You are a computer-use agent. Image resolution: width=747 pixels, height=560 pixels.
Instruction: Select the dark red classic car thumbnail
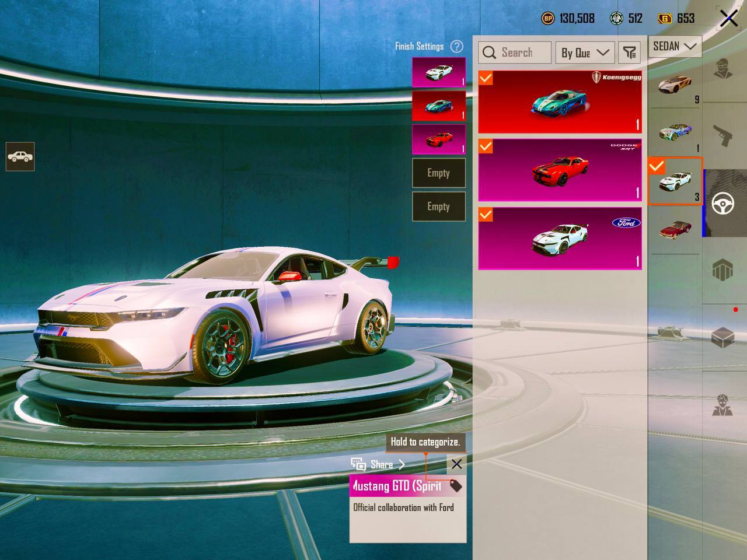coord(675,229)
